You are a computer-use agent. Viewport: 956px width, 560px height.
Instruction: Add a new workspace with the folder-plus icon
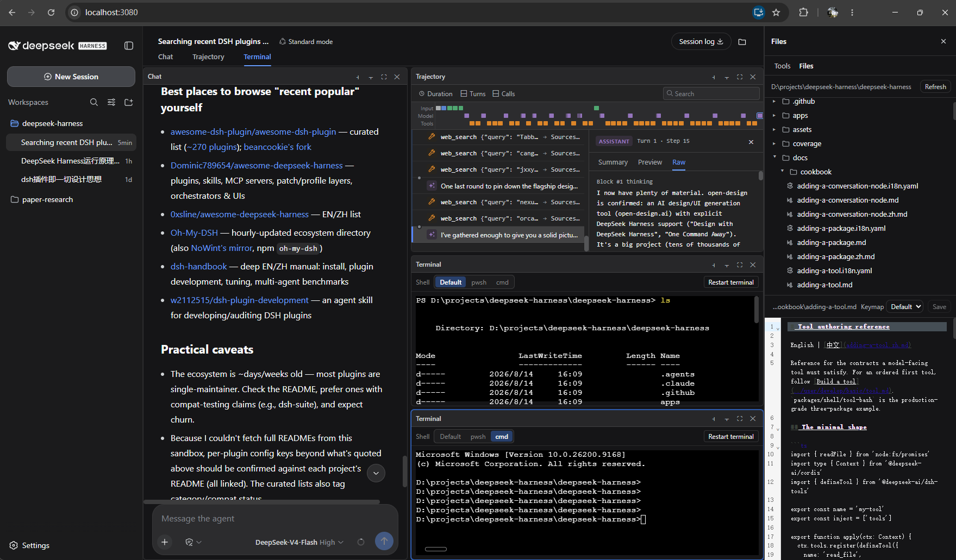(x=129, y=102)
